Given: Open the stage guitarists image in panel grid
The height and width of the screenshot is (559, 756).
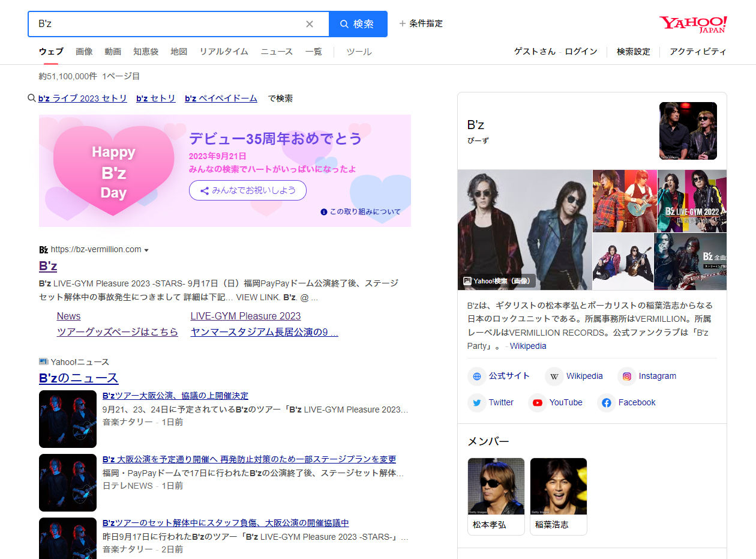Looking at the screenshot, I should [625, 201].
